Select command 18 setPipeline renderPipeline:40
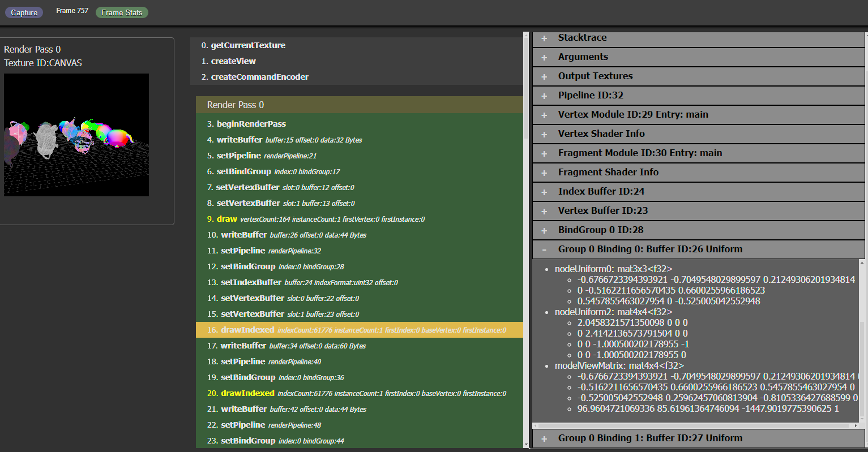Screen dimensions: 868x452 point(360,361)
